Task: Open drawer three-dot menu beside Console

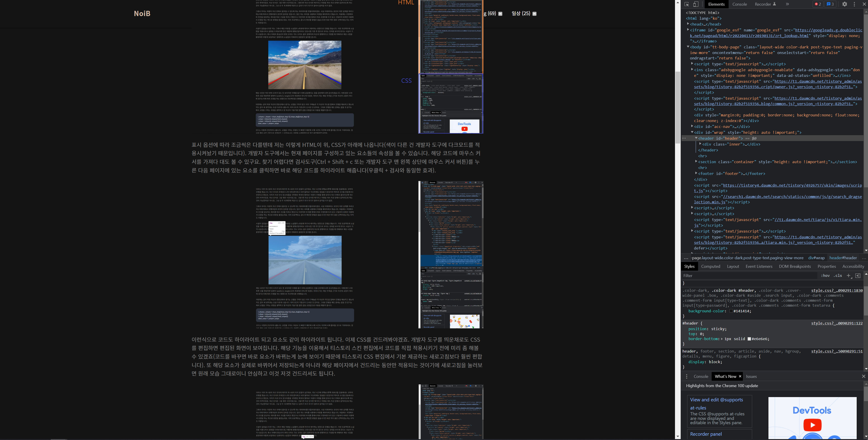Action: pyautogui.click(x=687, y=376)
